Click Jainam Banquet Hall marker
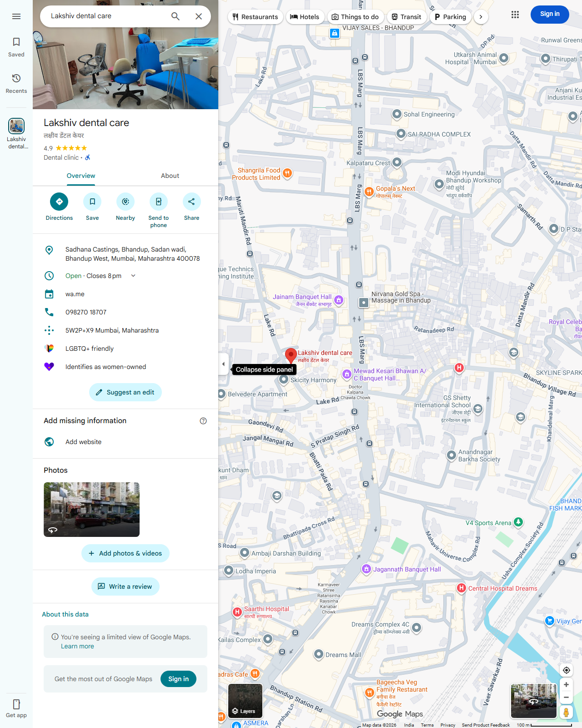The width and height of the screenshot is (582, 728). click(339, 300)
